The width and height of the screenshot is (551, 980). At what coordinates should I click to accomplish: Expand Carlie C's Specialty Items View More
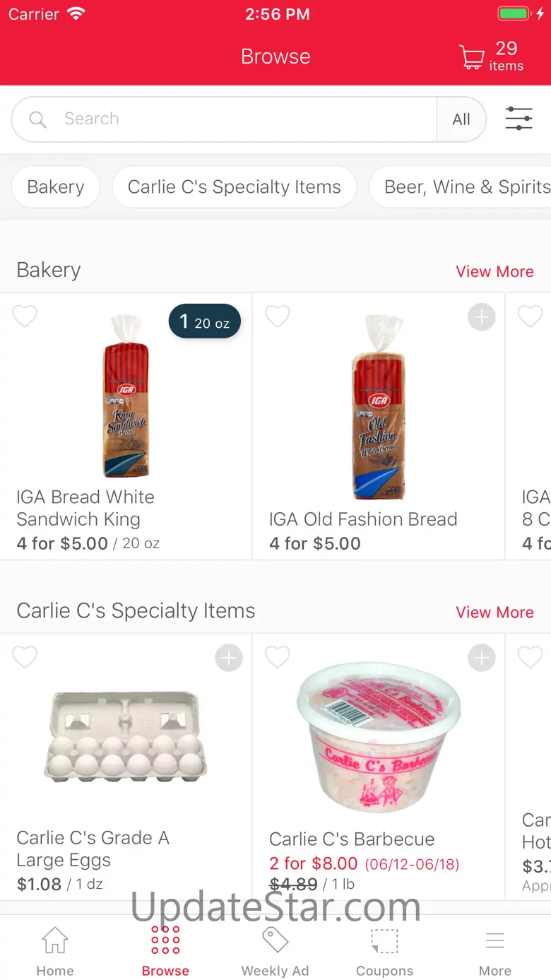494,612
